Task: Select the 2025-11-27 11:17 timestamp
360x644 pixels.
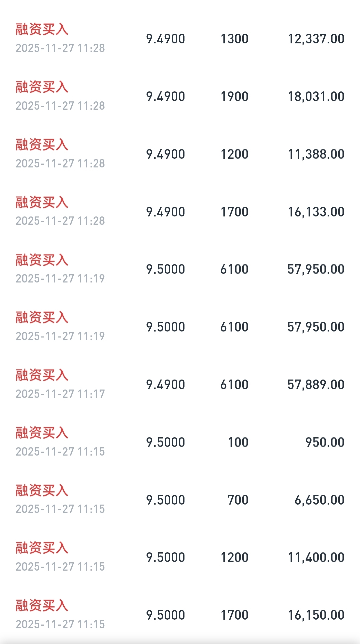Action: [x=60, y=394]
